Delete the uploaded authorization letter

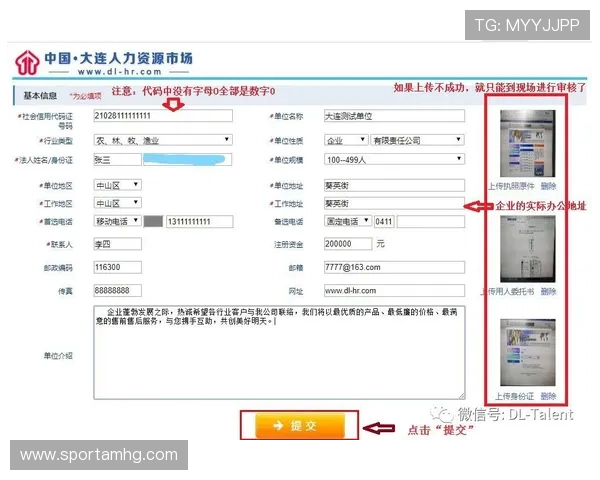548,292
